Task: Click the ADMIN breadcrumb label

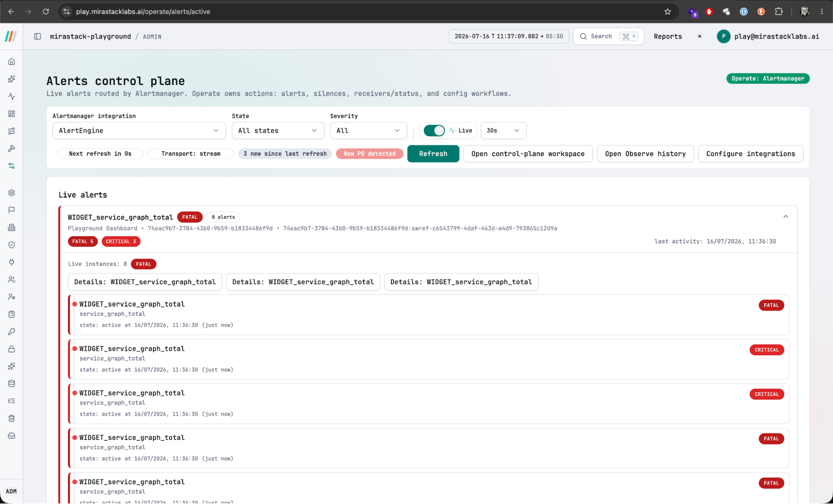Action: [x=152, y=37]
